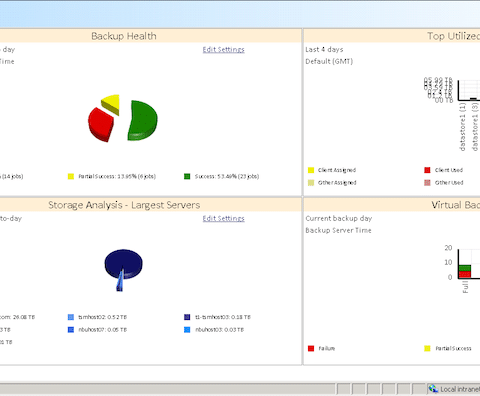Click the 't1-tsmhost03: 0.18 TB' legend label

click(223, 317)
